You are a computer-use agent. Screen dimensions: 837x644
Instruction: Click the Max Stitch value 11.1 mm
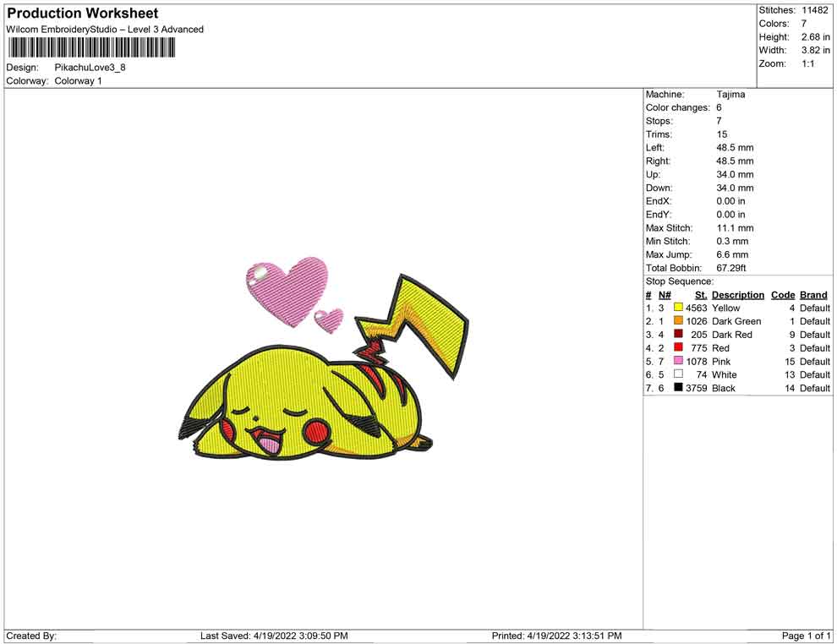(735, 228)
